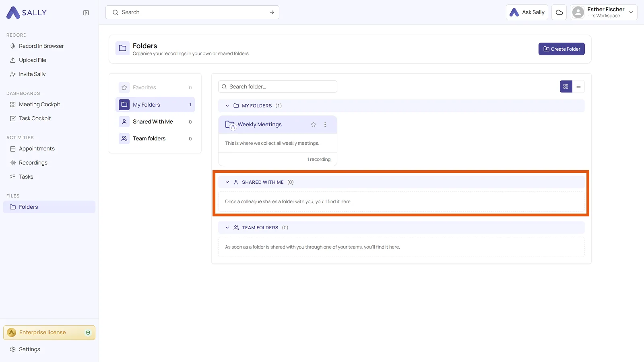Viewport: 644px width, 362px height.
Task: Click Esther Fischer's profile avatar
Action: [578, 12]
